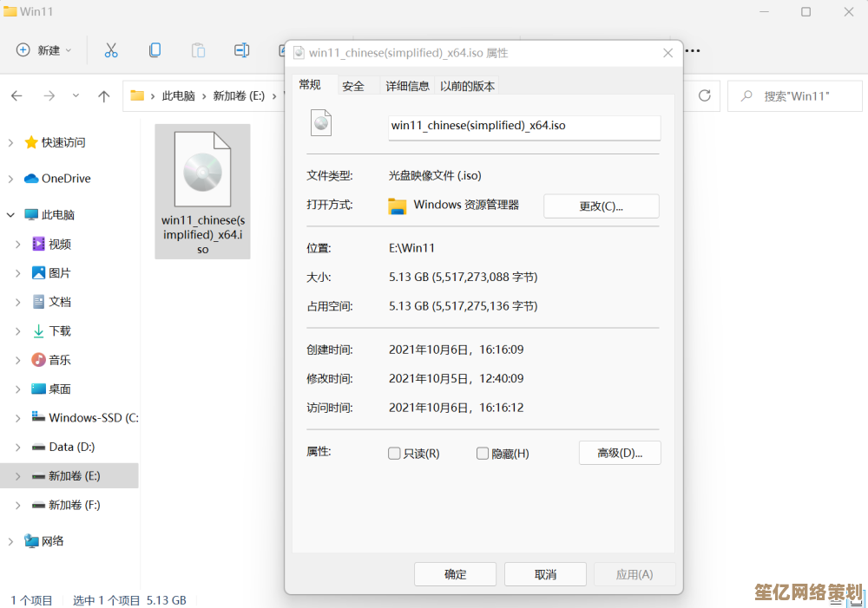Tick the 隐藏(H) checkbox
This screenshot has height=608, width=868.
click(x=483, y=454)
